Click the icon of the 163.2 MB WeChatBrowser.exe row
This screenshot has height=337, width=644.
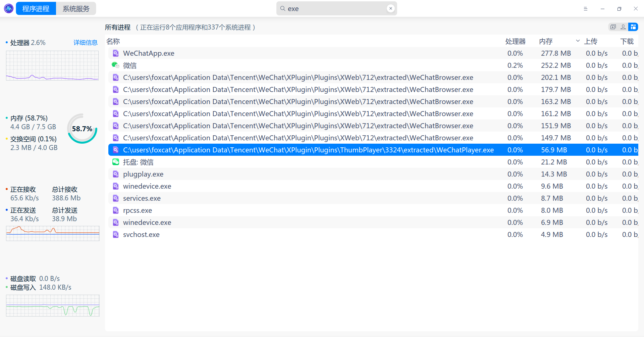pyautogui.click(x=116, y=101)
